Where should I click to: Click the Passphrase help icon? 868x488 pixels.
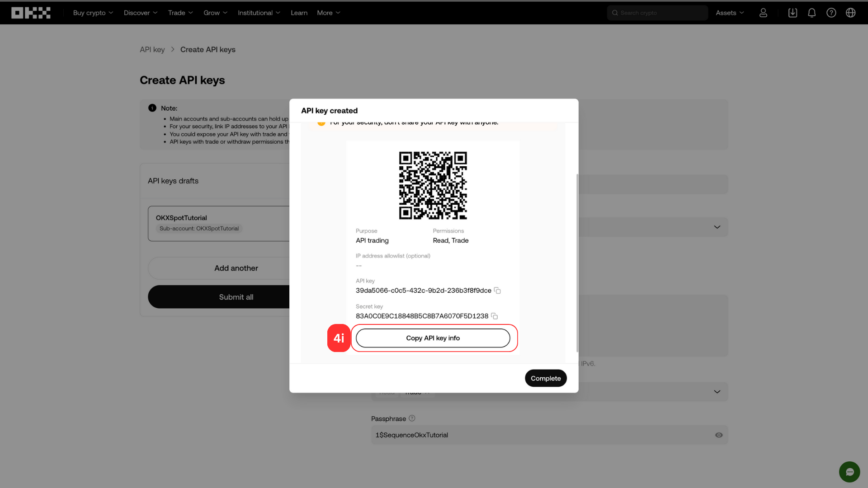click(412, 418)
